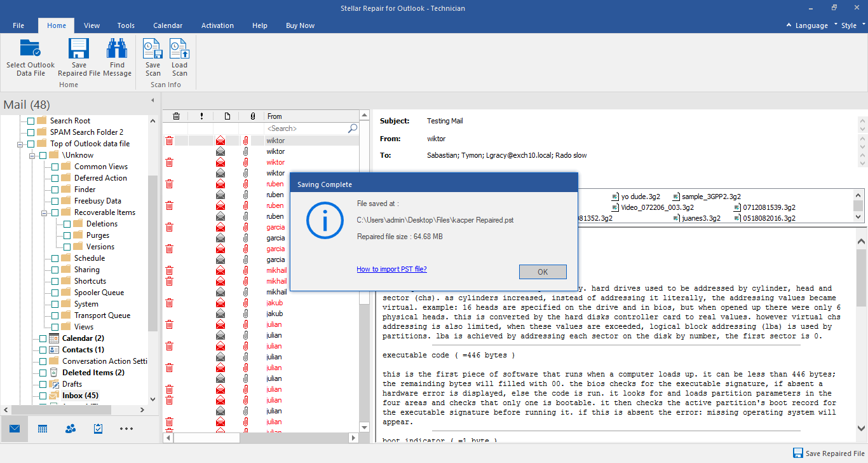Collapse the Top of Outlook data file node

[21, 143]
